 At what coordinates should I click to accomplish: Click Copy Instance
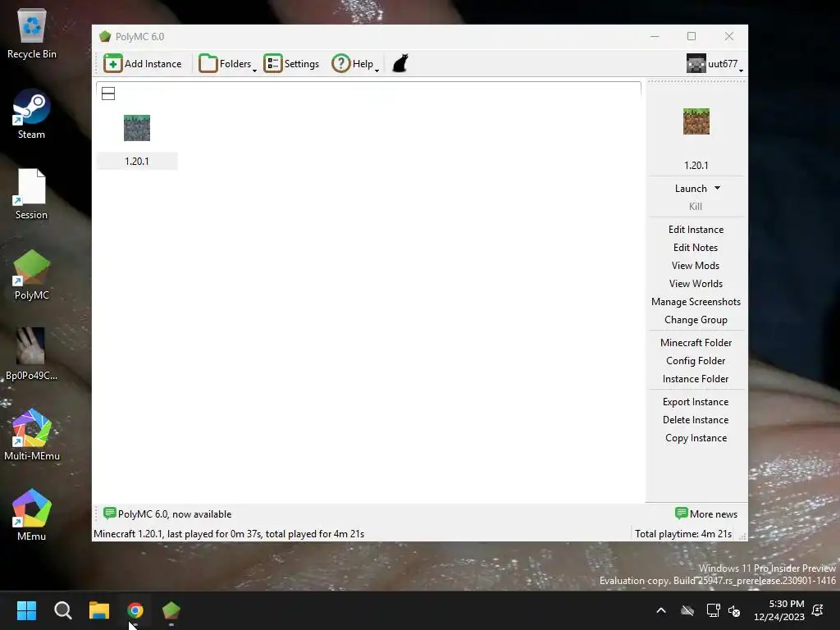(696, 438)
